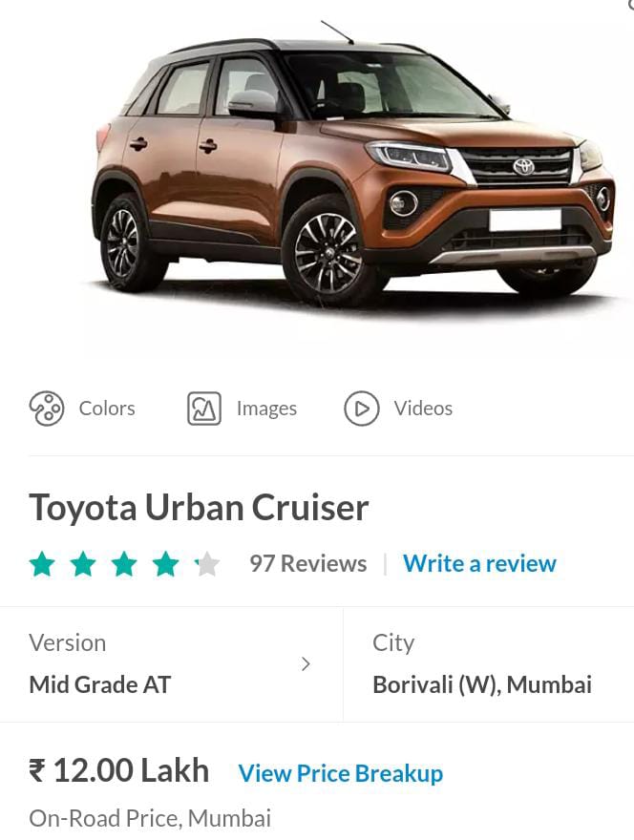The width and height of the screenshot is (634, 840).
Task: Open the View Price Breakup link
Action: (341, 773)
